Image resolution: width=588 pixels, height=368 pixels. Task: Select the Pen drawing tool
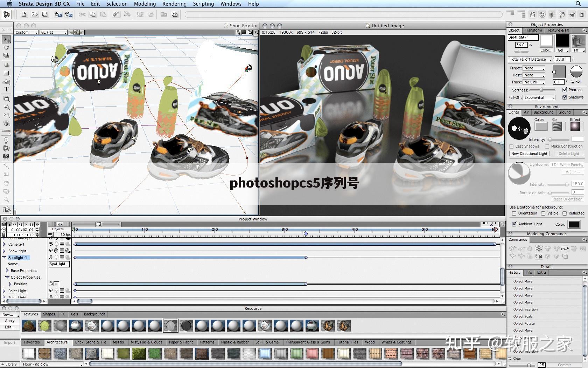point(6,81)
